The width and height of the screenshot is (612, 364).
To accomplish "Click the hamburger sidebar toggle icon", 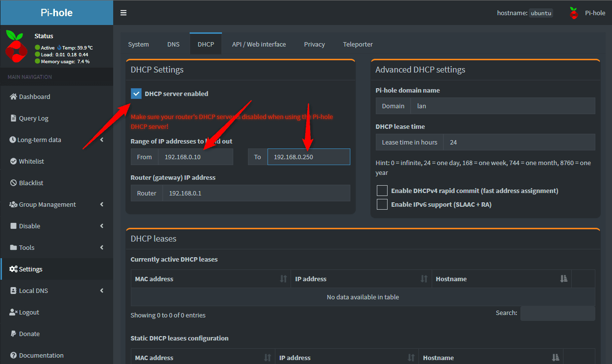I will coord(123,13).
